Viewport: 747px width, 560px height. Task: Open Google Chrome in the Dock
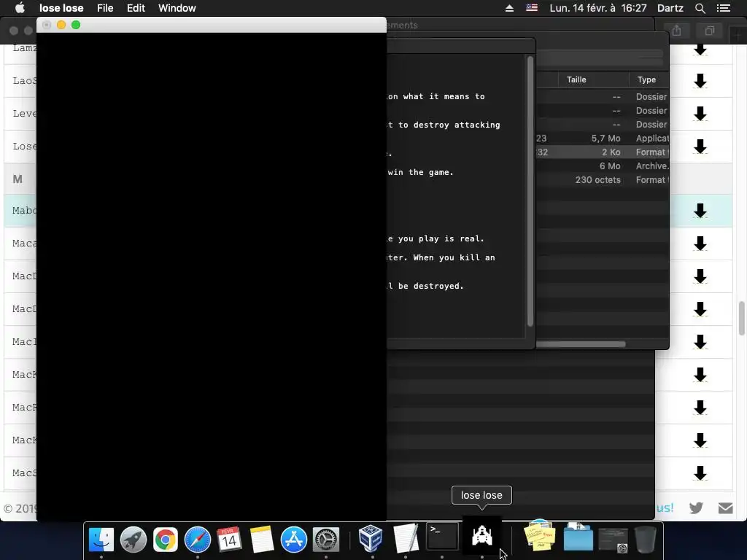pyautogui.click(x=166, y=540)
